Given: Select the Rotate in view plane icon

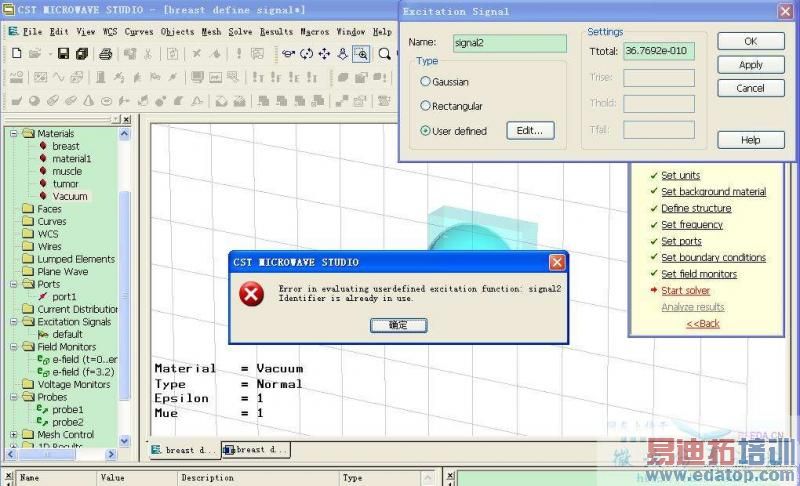Looking at the screenshot, I should pos(307,53).
